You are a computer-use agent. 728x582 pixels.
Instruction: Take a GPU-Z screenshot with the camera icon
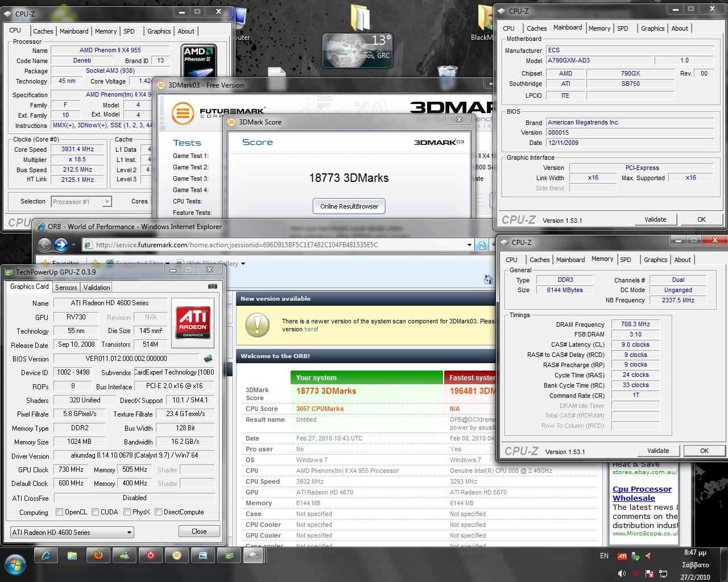pos(212,286)
